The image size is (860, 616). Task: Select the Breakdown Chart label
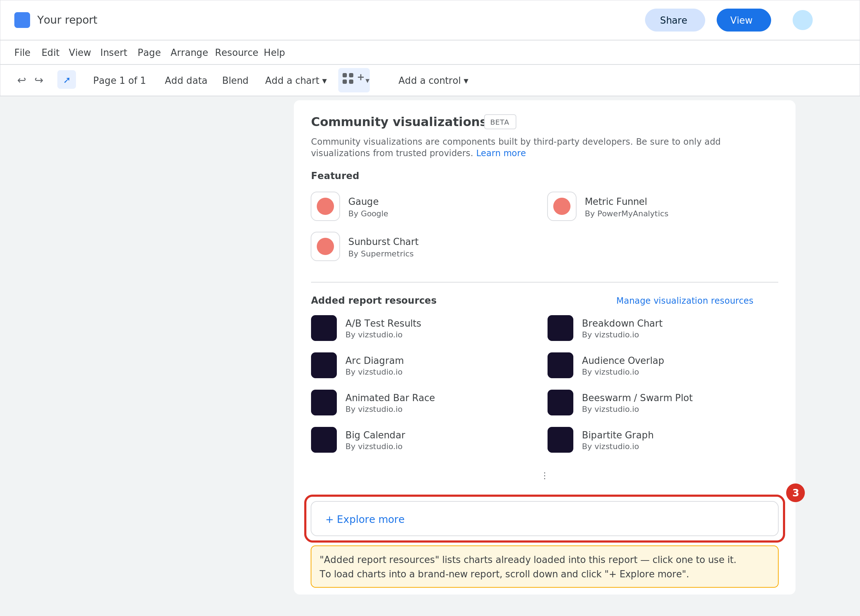coord(622,323)
